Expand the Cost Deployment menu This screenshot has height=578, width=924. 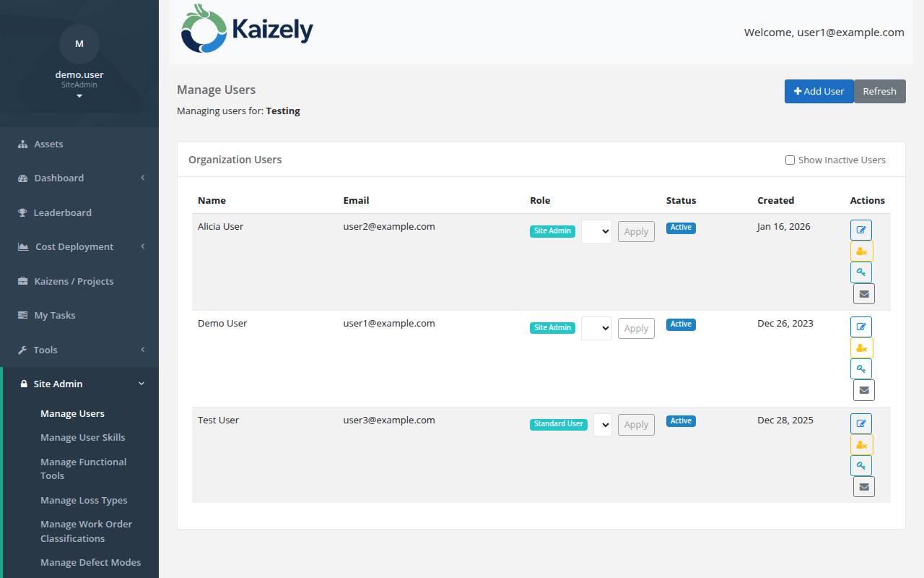[x=74, y=246]
